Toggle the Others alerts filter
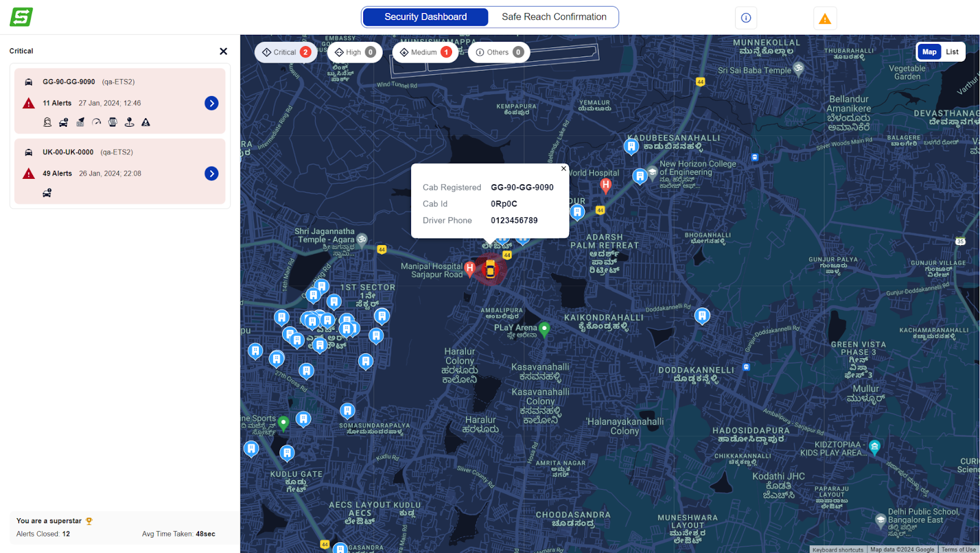The image size is (980, 553). click(x=499, y=53)
